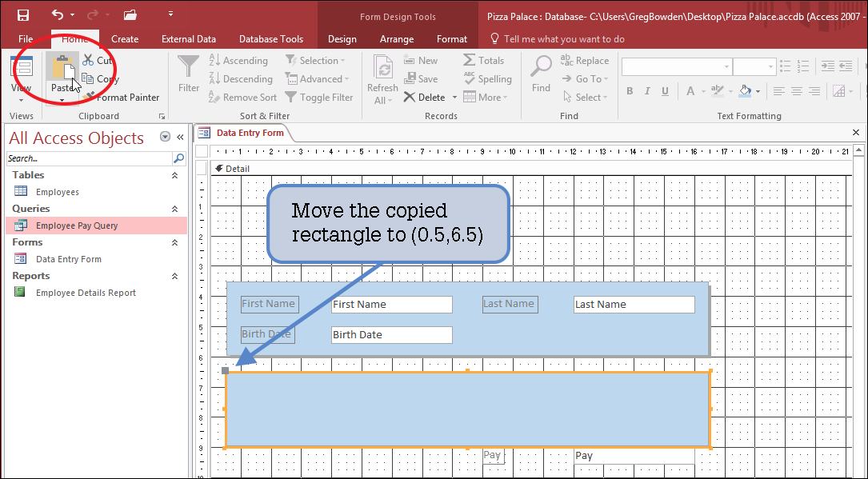Image resolution: width=868 pixels, height=479 pixels.
Task: Click Align Left icon
Action: pyautogui.click(x=779, y=91)
